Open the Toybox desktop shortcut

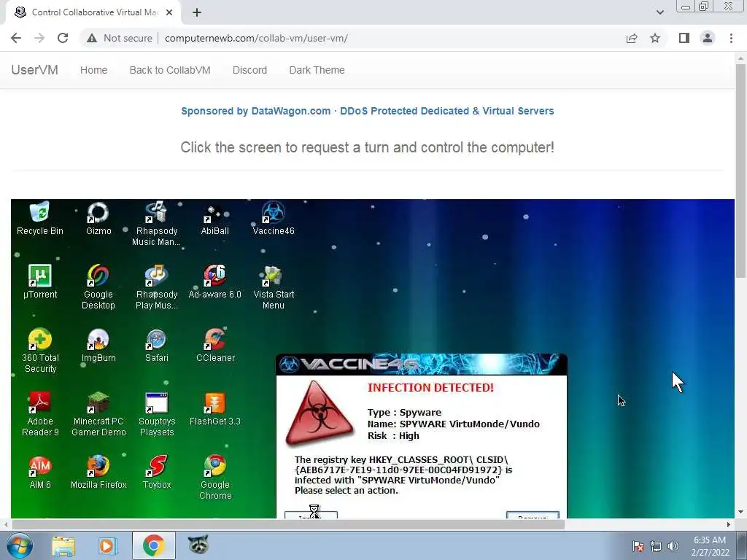point(156,472)
